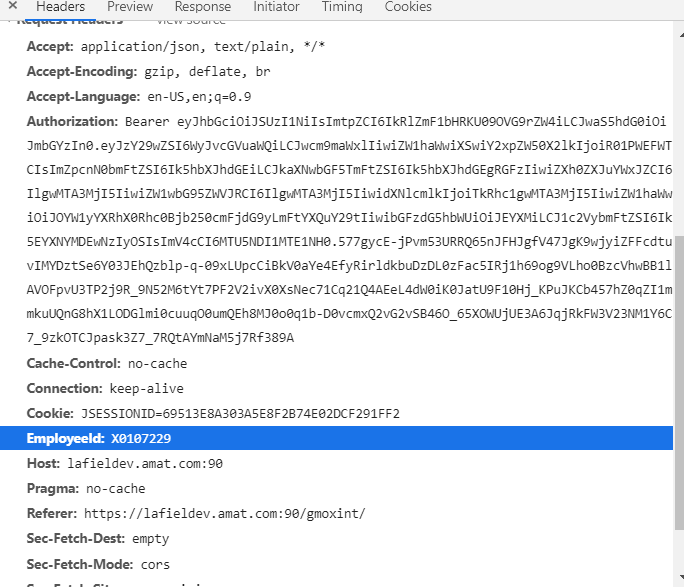
Task: Open the Timing tab
Action: click(x=342, y=7)
